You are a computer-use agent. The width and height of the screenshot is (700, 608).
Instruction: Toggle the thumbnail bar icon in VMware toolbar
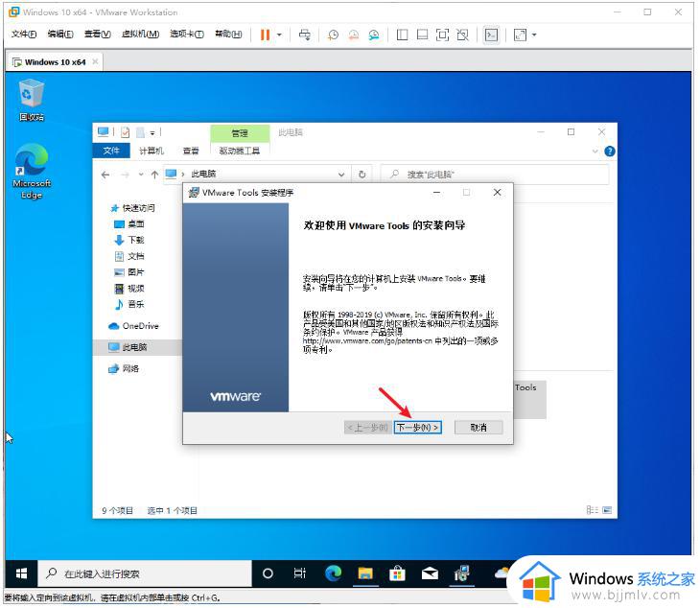[422, 35]
